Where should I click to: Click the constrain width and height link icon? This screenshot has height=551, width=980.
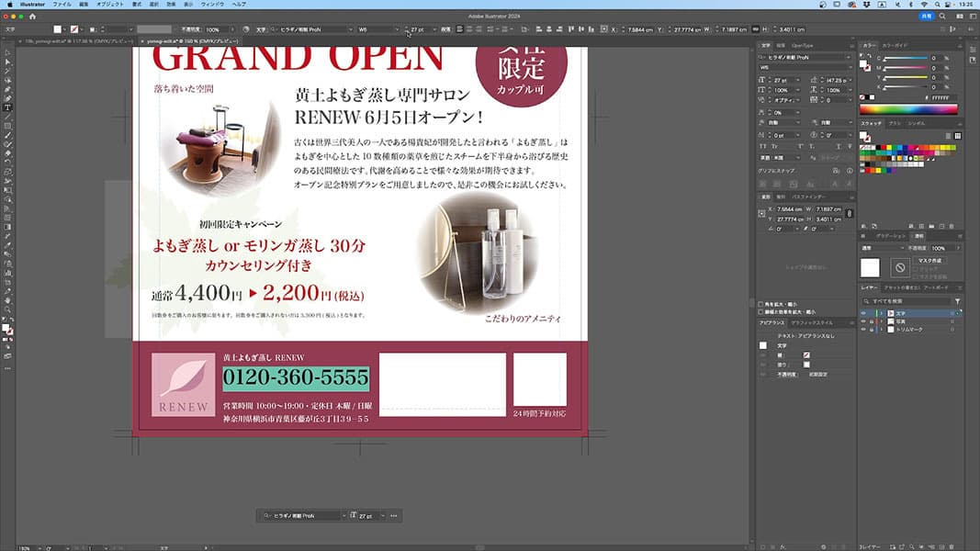point(850,214)
